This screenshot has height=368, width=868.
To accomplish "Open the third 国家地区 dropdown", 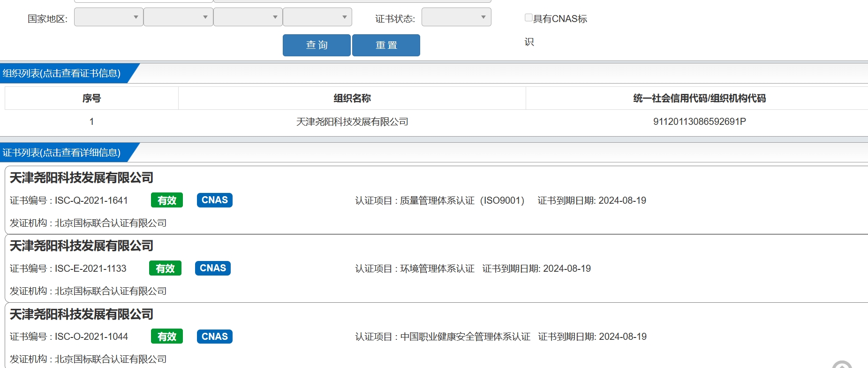I will pyautogui.click(x=248, y=17).
